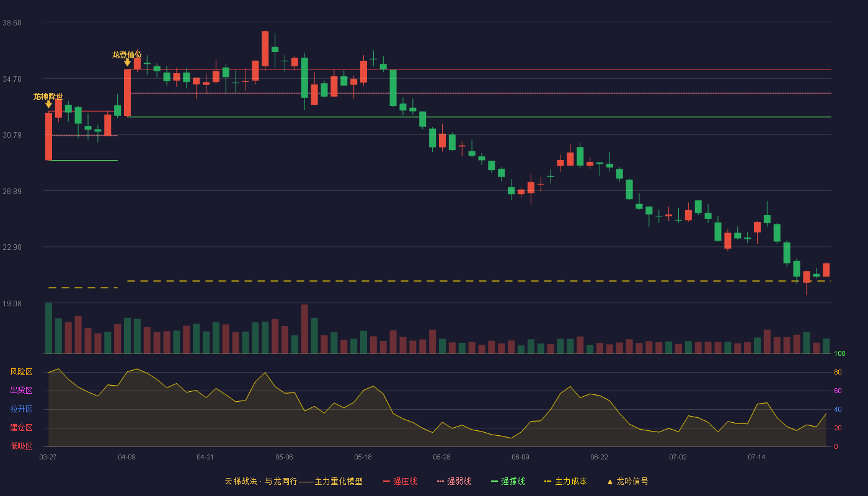Click the 38.60 price axis label
868x496 pixels.
(x=12, y=23)
